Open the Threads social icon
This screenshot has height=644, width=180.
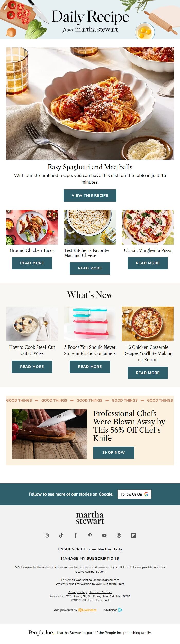(119, 535)
